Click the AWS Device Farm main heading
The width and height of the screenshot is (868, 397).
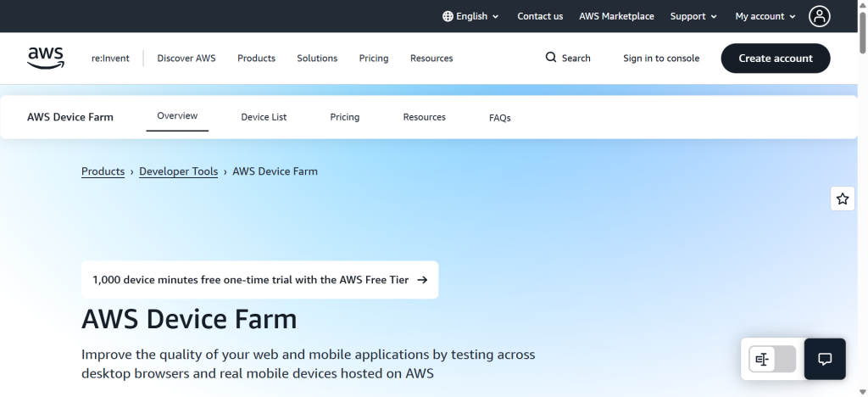coord(189,319)
